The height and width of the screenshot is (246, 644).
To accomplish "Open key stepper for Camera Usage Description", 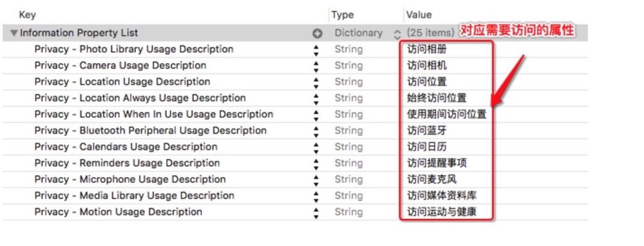I will click(x=316, y=66).
